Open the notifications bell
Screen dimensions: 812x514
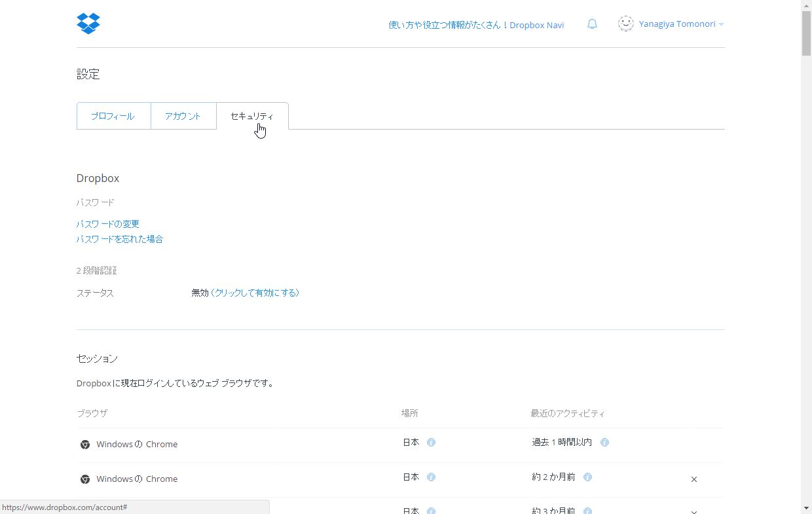[x=592, y=24]
